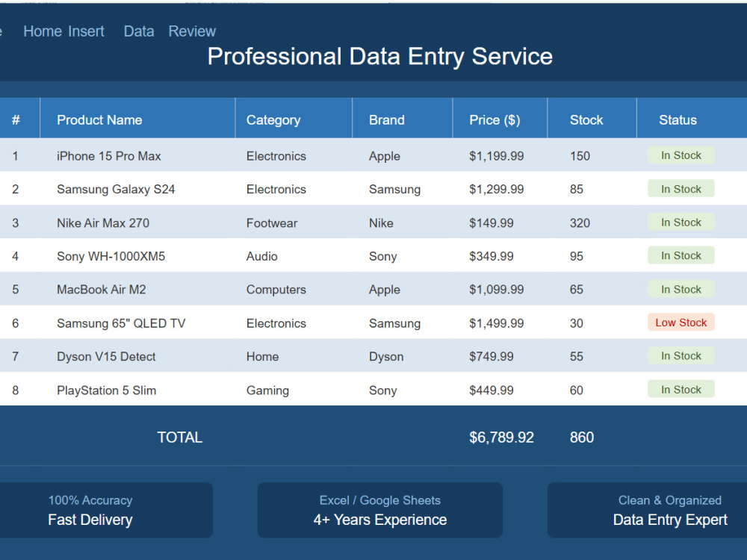Image resolution: width=747 pixels, height=560 pixels.
Task: Click row number 6
Action: tap(15, 323)
